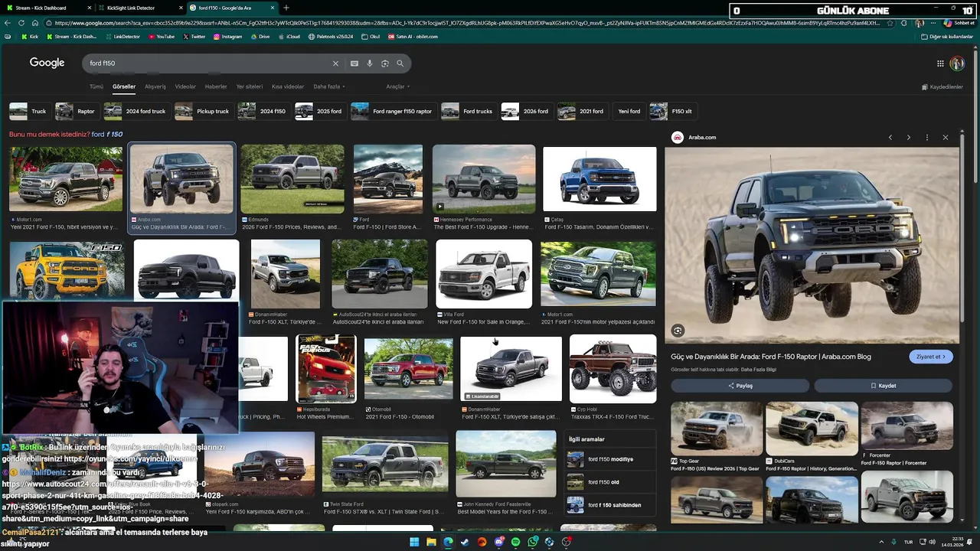Close the image preview panel
The image size is (980, 551).
click(x=946, y=138)
